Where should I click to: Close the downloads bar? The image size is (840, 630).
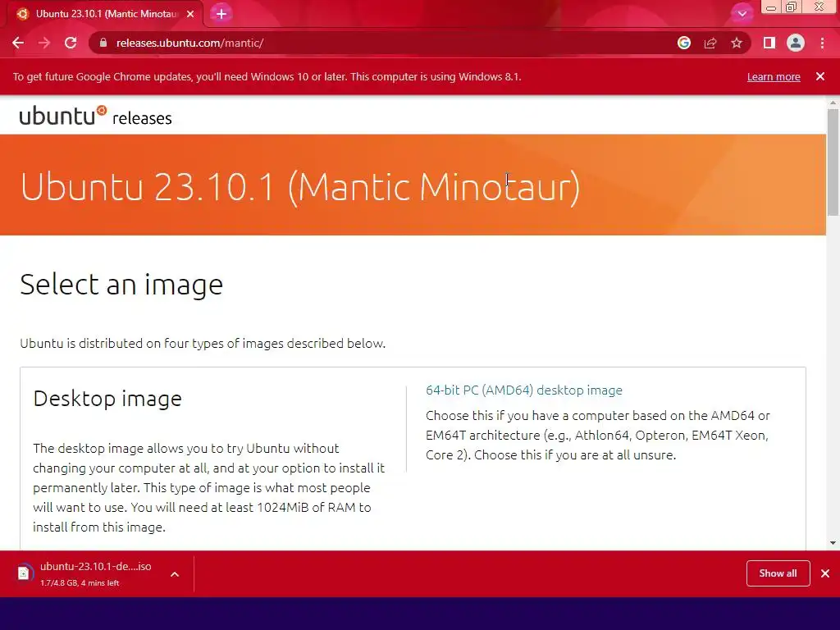coord(825,573)
